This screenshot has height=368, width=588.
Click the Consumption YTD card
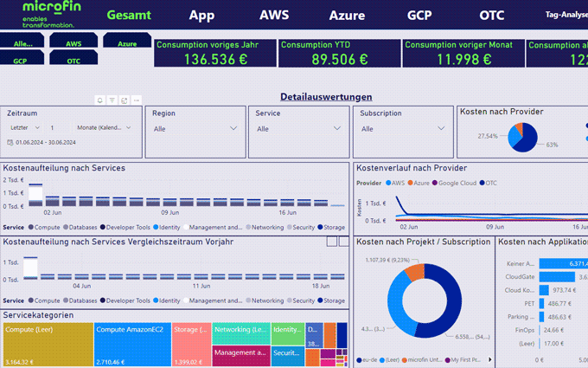[339, 53]
